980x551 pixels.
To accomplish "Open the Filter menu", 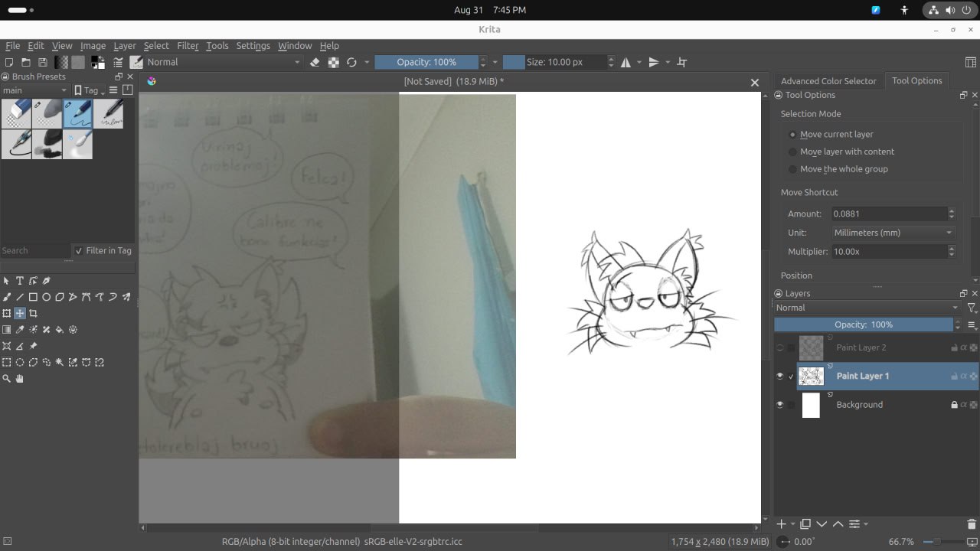I will tap(188, 46).
